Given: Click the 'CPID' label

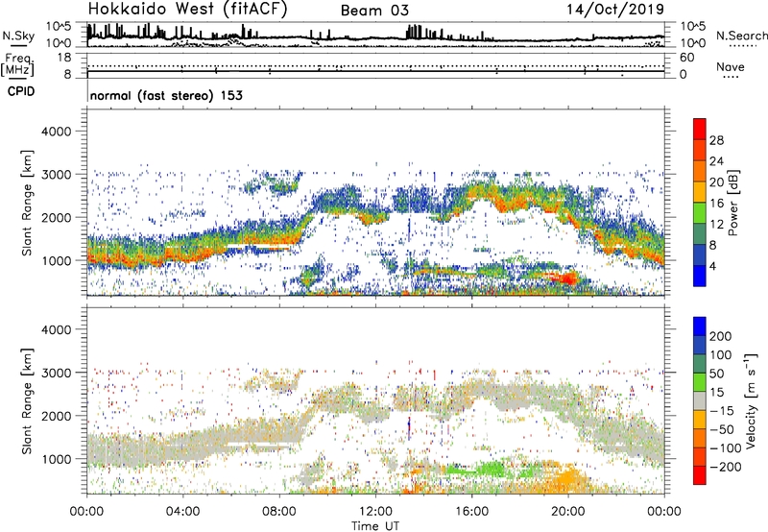Looking at the screenshot, I should pos(21,91).
